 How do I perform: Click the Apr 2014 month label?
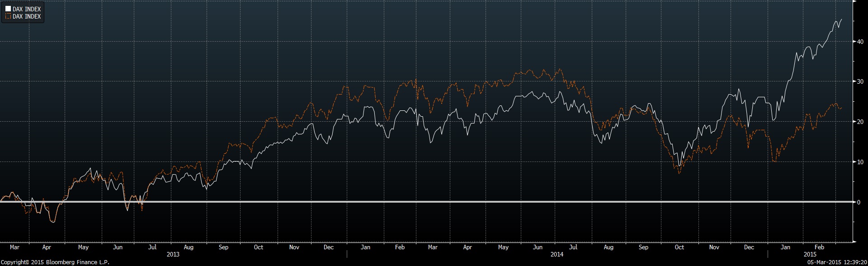[467, 247]
